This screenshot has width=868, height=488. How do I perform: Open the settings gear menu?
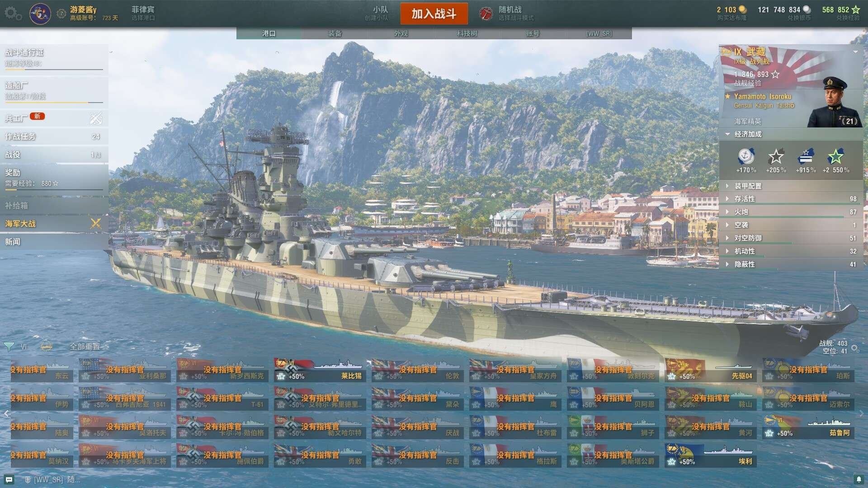click(13, 14)
